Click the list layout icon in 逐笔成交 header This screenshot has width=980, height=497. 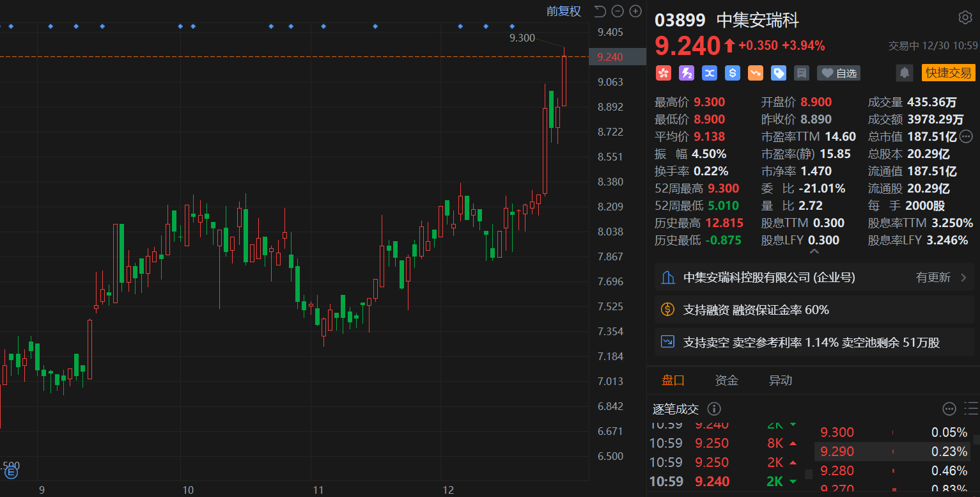coord(971,409)
